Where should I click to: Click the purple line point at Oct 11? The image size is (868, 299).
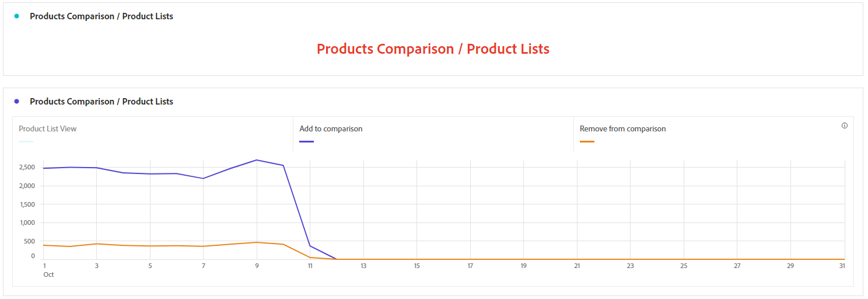coord(310,246)
